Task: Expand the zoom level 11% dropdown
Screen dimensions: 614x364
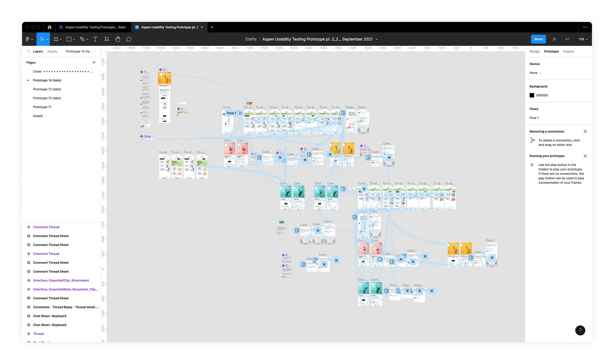Action: click(583, 39)
